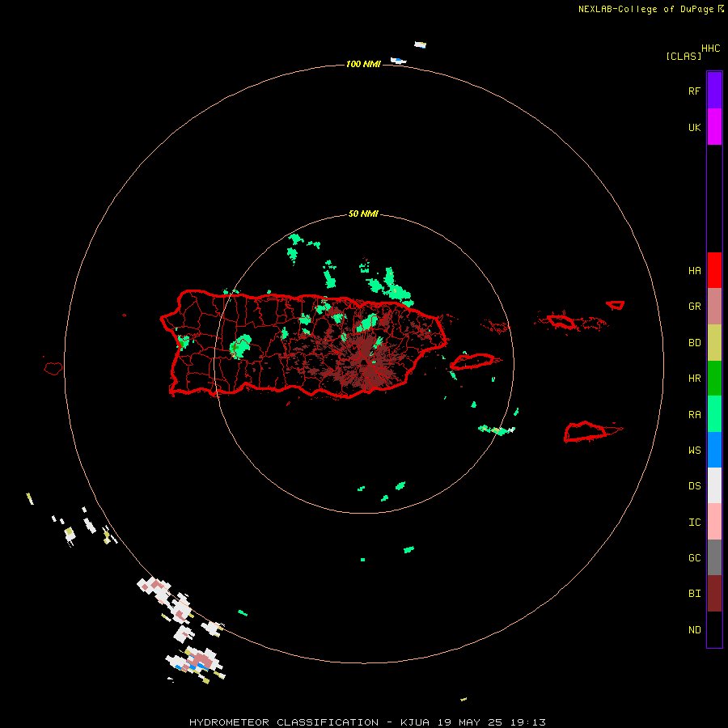728x728 pixels.
Task: Click the WS wet snow blue swatch
Action: tap(714, 450)
